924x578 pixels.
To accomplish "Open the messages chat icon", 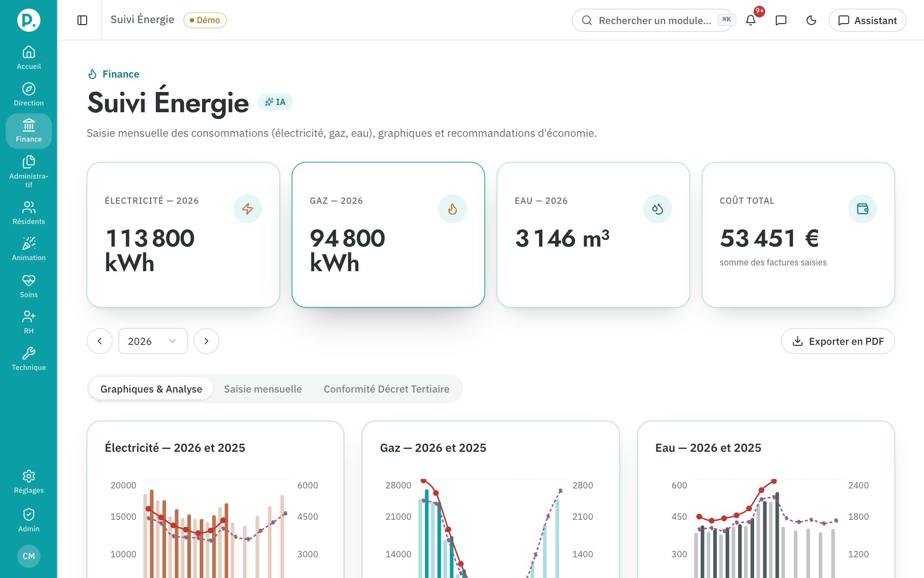I will point(781,20).
